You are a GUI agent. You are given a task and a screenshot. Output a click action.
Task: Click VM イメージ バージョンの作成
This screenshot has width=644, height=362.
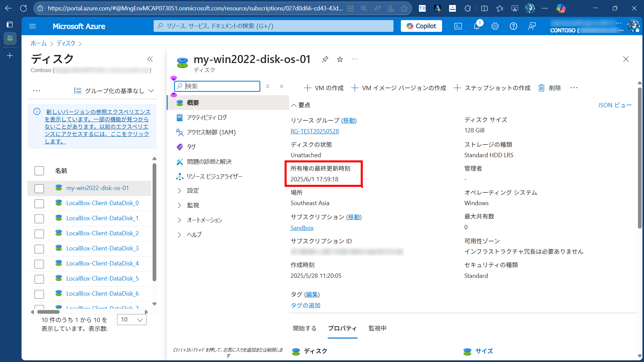(x=398, y=88)
